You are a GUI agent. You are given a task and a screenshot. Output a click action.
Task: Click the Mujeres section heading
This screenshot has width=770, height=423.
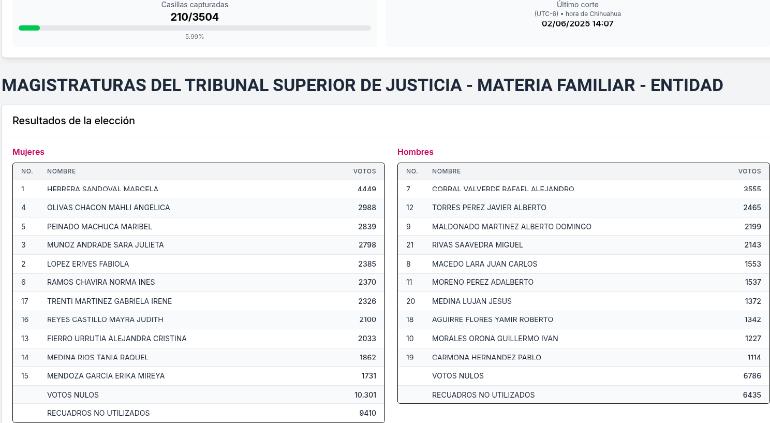(x=28, y=152)
